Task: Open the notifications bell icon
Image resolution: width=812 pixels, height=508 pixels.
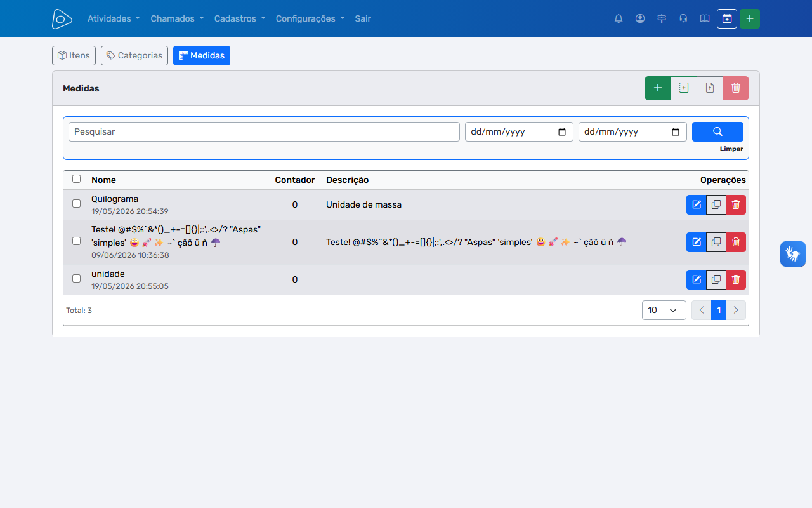Action: pyautogui.click(x=619, y=18)
